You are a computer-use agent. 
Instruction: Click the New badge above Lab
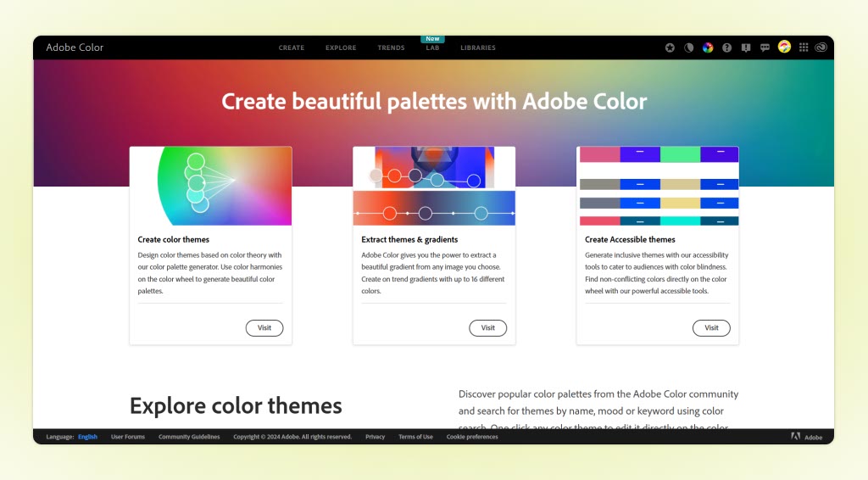[x=432, y=39]
